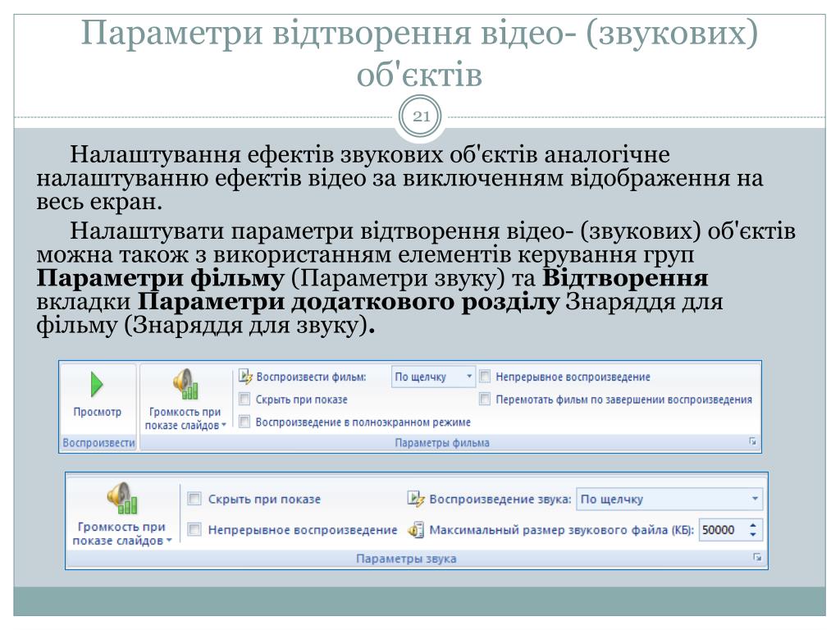Enable Перемотать фильм по завершении воспроизведения
Image resolution: width=840 pixels, height=630 pixels.
pyautogui.click(x=484, y=399)
